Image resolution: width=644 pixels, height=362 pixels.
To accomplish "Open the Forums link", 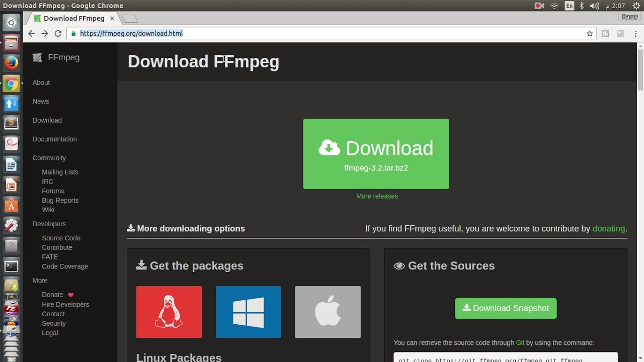I will point(53,191).
